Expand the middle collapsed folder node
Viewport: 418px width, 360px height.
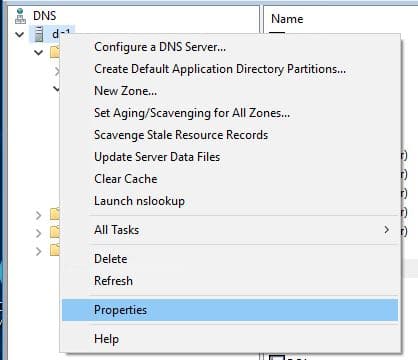(x=39, y=233)
